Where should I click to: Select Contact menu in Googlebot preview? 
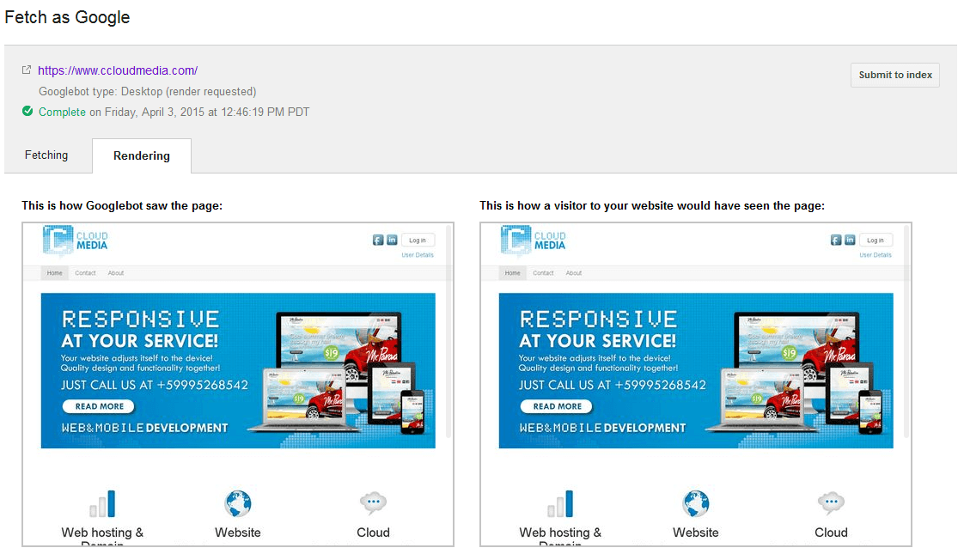(x=85, y=273)
